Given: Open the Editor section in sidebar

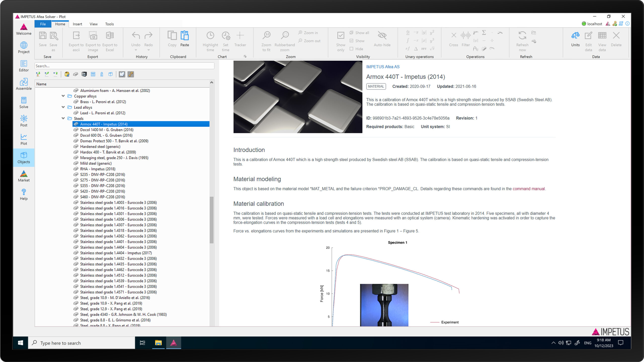Looking at the screenshot, I should point(24,66).
